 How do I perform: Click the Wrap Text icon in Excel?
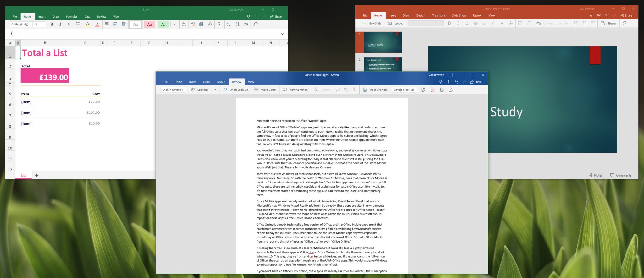point(124,24)
